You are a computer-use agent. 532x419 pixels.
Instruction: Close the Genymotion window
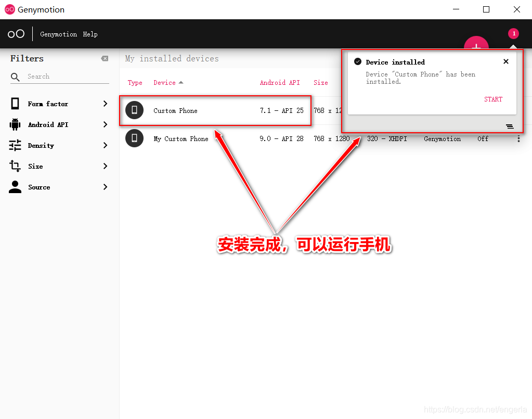(517, 9)
